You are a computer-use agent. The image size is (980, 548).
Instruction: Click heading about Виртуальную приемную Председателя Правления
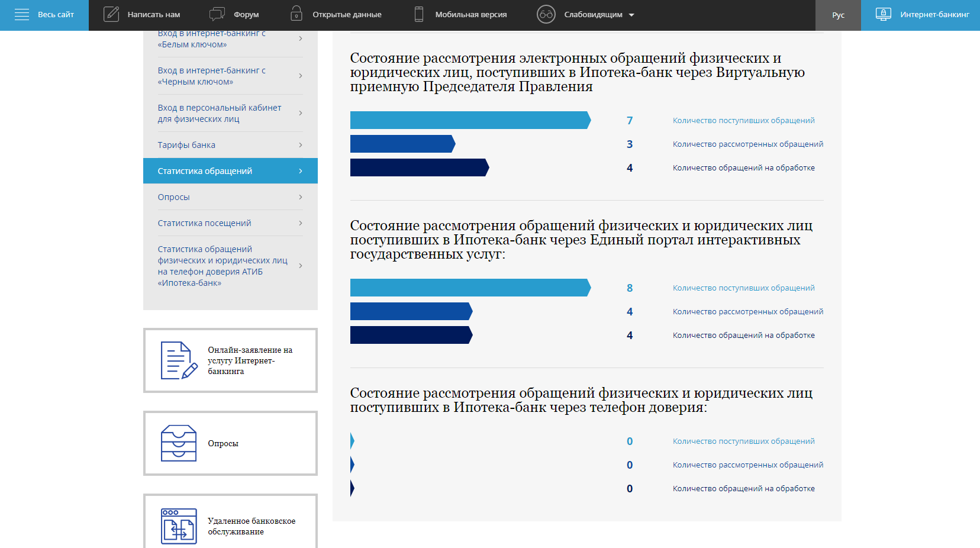578,72
